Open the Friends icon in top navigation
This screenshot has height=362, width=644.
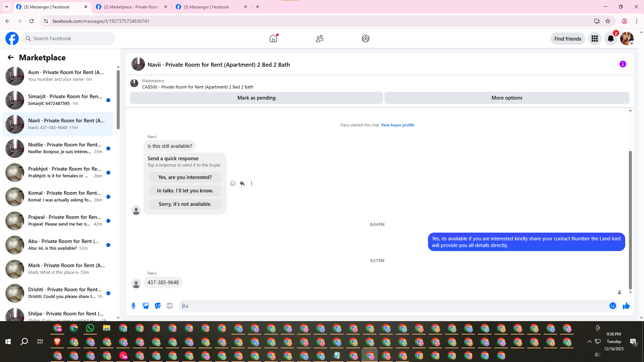tap(320, 39)
